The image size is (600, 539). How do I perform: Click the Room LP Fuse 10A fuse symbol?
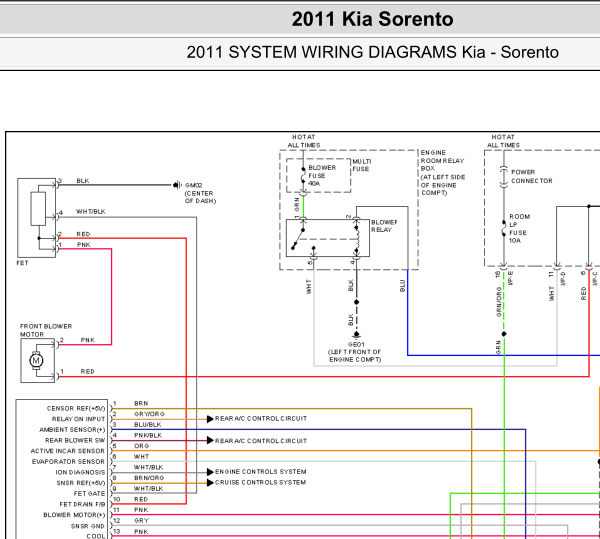click(504, 228)
